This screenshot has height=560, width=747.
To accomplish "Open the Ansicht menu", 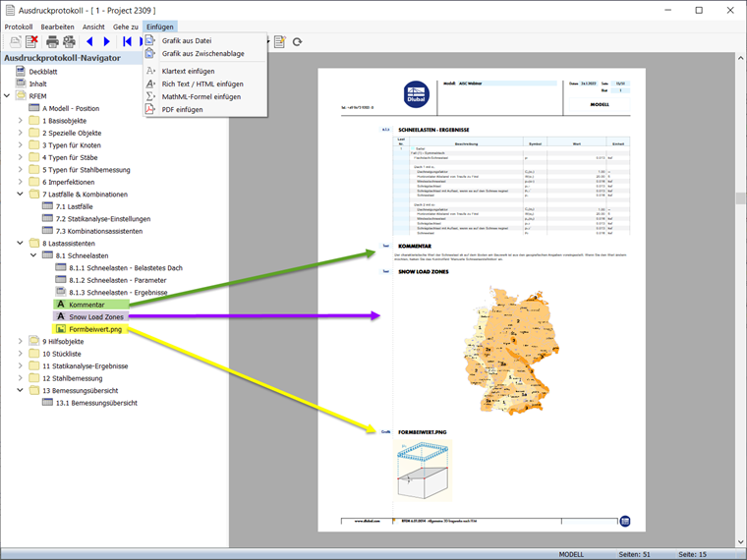I will (93, 27).
